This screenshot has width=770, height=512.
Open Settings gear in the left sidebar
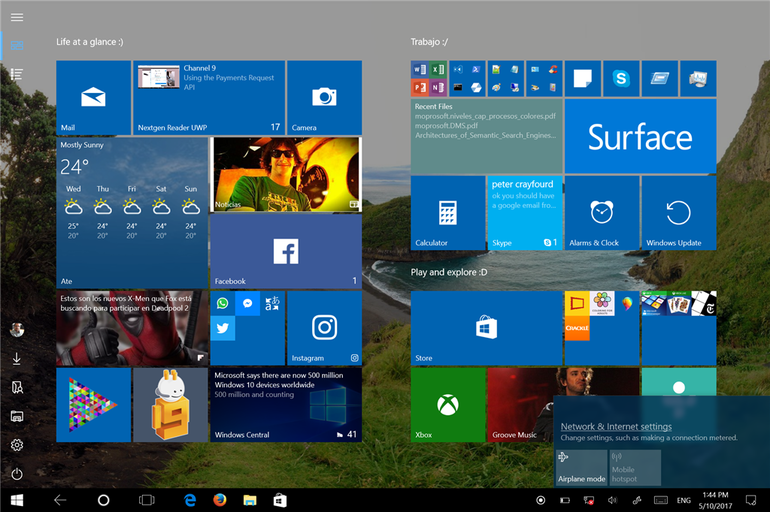pos(17,445)
